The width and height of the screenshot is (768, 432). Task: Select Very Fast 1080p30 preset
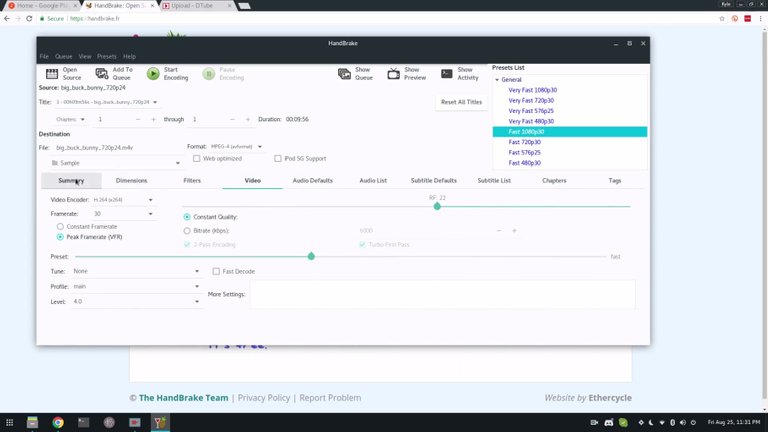coord(532,90)
